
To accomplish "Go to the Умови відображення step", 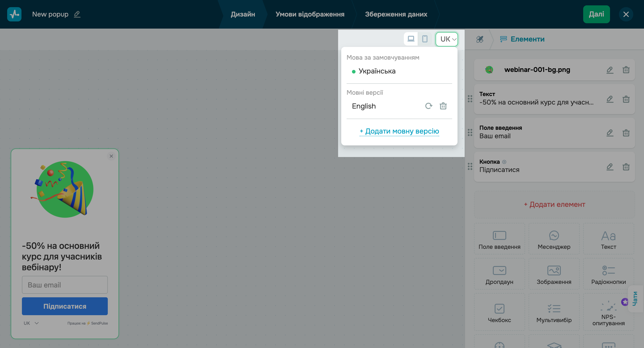I will tap(310, 14).
